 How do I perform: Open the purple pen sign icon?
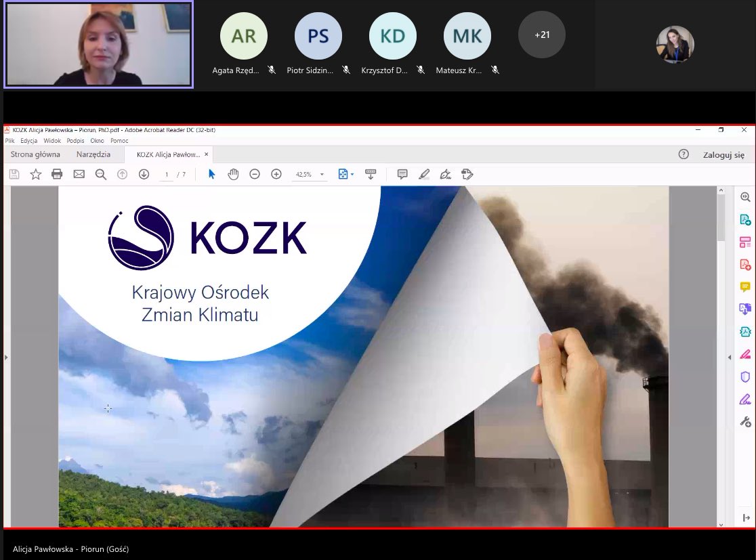pyautogui.click(x=745, y=400)
